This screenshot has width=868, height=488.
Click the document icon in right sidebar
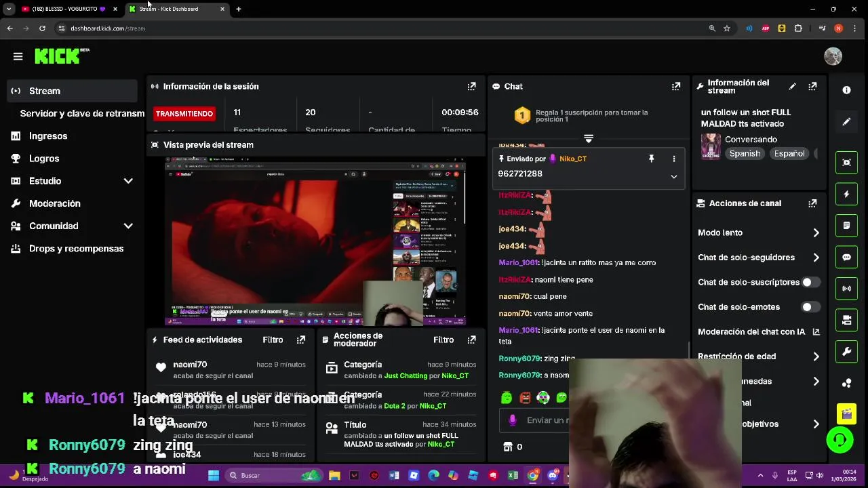click(x=846, y=226)
